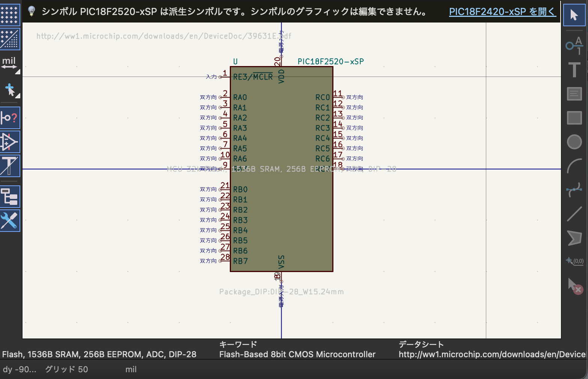The height and width of the screenshot is (379, 588).
Task: Click the データシート URL in message panel
Action: tap(492, 354)
